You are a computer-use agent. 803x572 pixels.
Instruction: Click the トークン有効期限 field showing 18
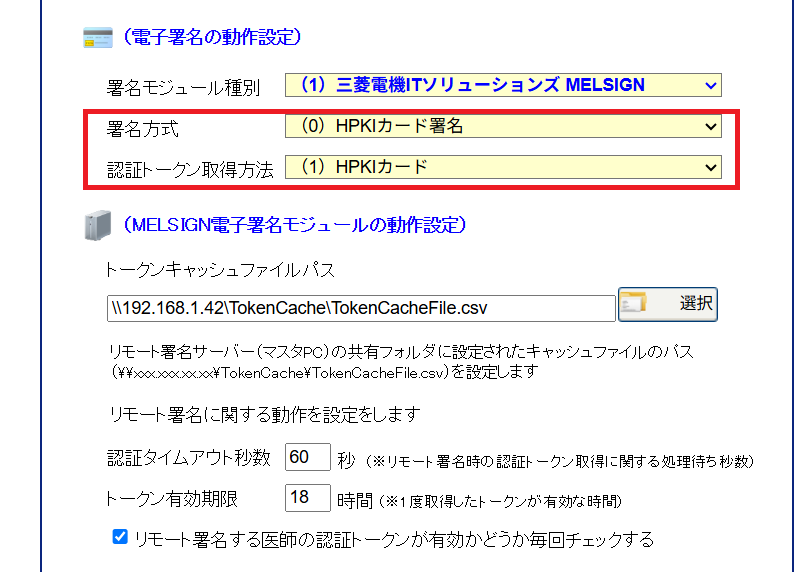point(308,497)
